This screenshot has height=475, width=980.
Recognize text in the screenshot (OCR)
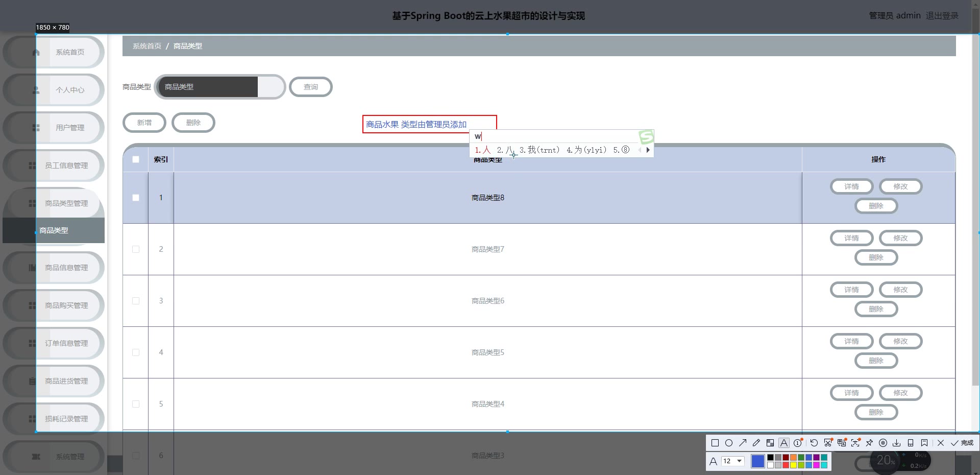(855, 443)
